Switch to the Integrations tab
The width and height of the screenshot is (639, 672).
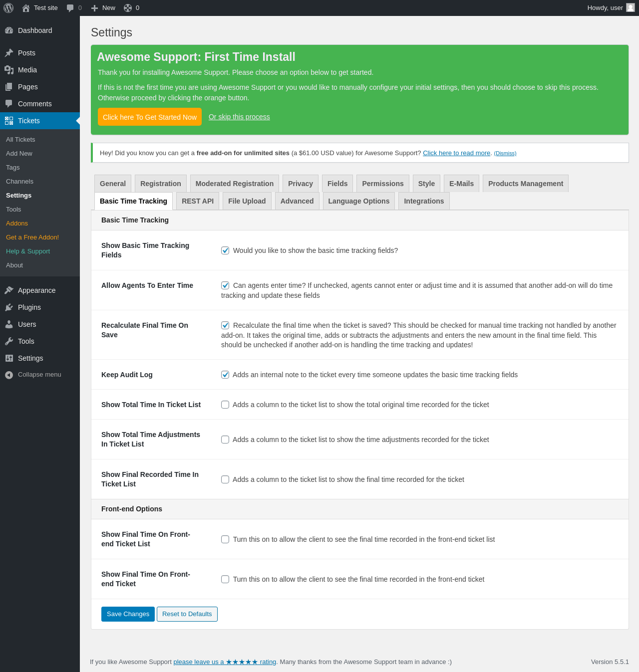(424, 201)
